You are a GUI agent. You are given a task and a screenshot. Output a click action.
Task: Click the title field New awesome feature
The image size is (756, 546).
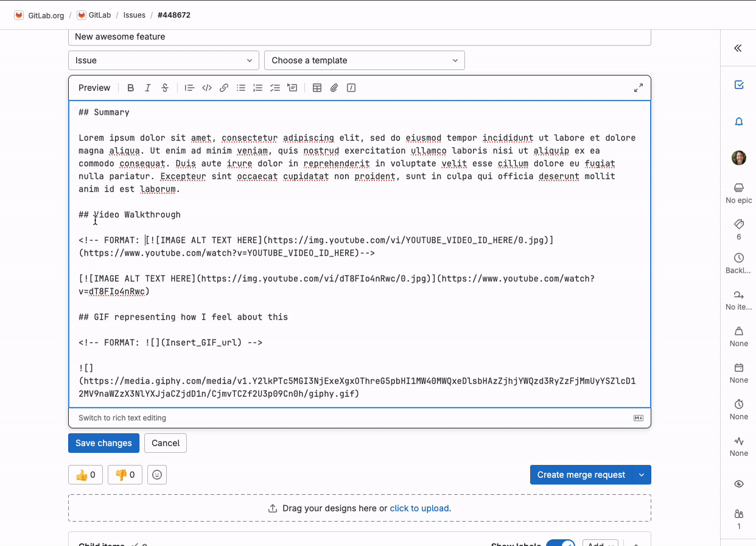click(x=360, y=37)
